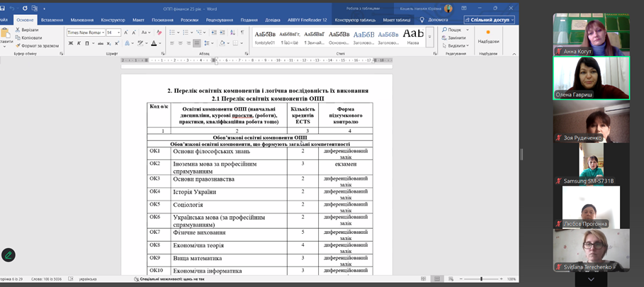Click the Sort icon in Paragraph group
The image size is (644, 287).
pyautogui.click(x=231, y=33)
